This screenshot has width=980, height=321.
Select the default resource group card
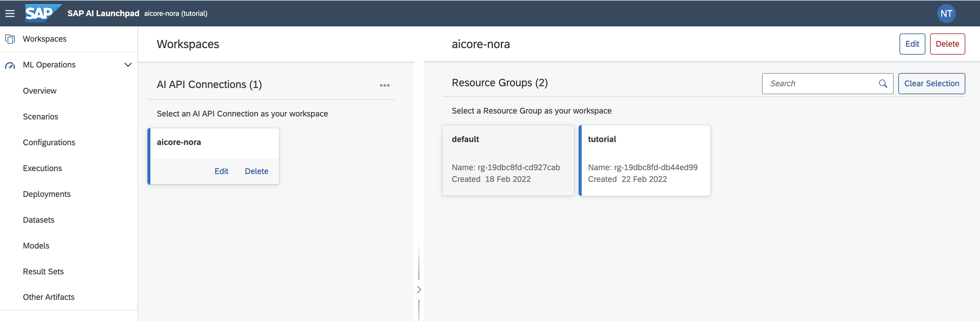[508, 160]
